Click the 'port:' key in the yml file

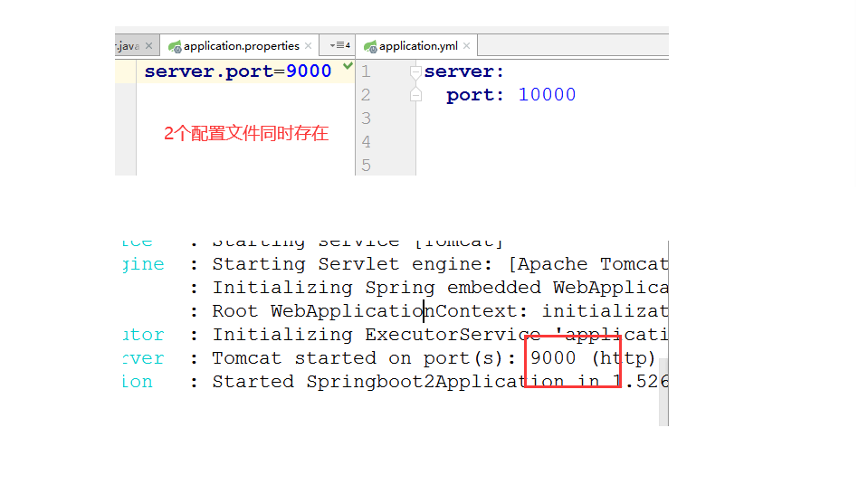(x=475, y=95)
